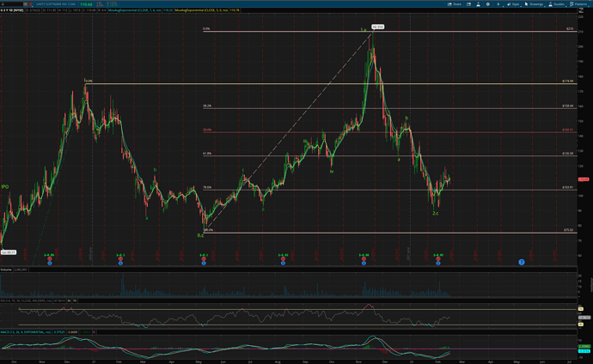The width and height of the screenshot is (593, 364).
Task: Click the green II.c wave label
Action: click(200, 235)
